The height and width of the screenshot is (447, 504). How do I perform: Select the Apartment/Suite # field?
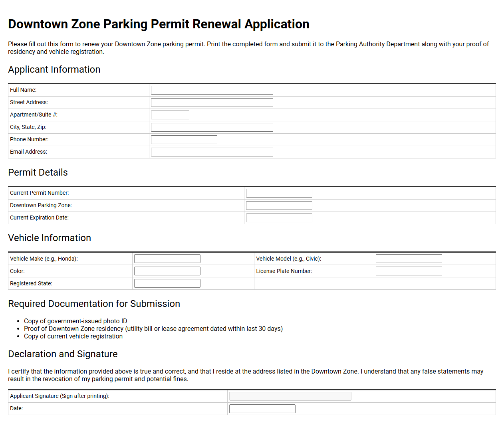coord(170,115)
